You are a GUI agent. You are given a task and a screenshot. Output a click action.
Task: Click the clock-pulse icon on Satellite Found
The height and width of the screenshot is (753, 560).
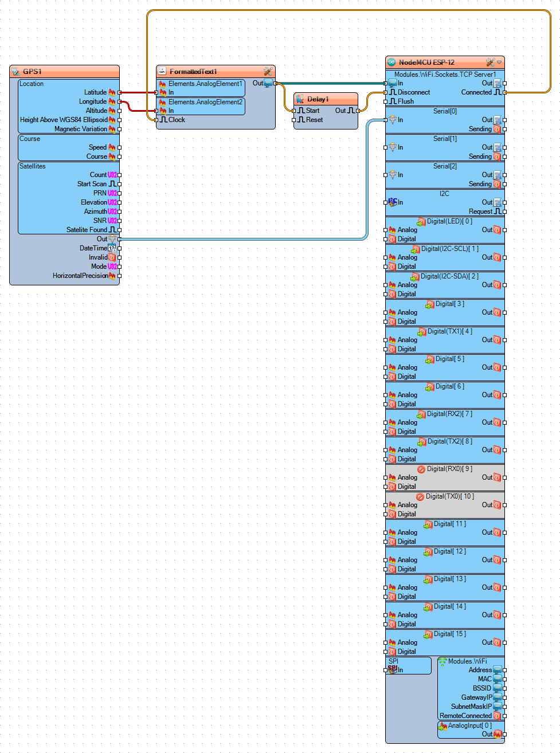(x=113, y=229)
